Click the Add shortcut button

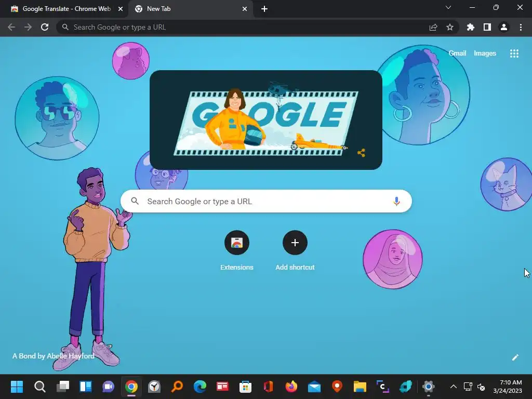(x=295, y=250)
